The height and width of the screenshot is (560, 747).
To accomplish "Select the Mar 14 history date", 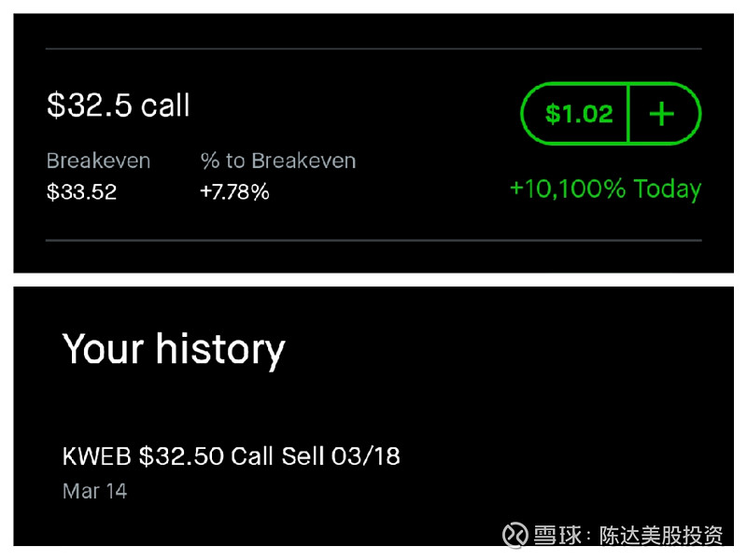I will click(x=95, y=492).
